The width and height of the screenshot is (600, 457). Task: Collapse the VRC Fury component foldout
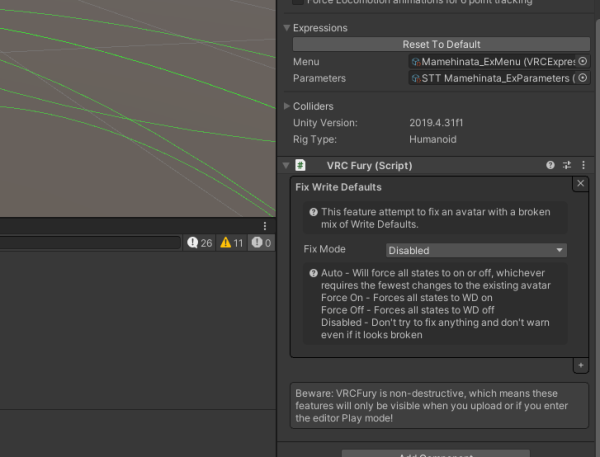(x=286, y=165)
